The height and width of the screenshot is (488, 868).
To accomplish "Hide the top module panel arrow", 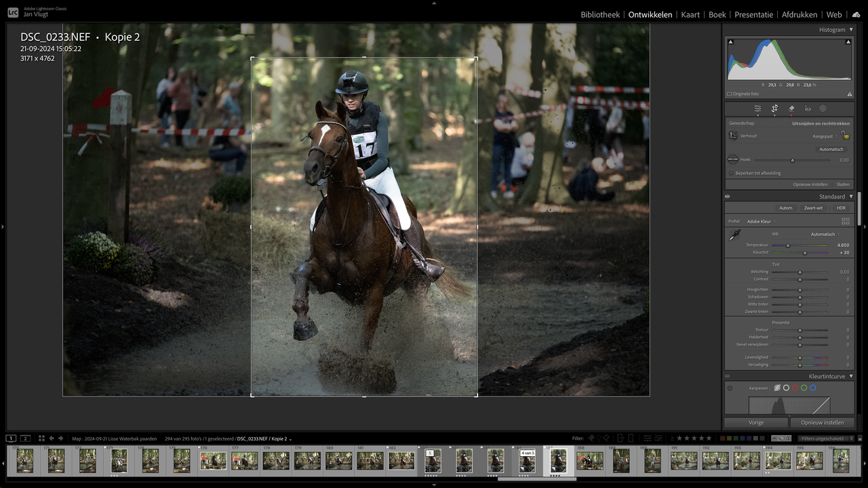I will pos(434,3).
